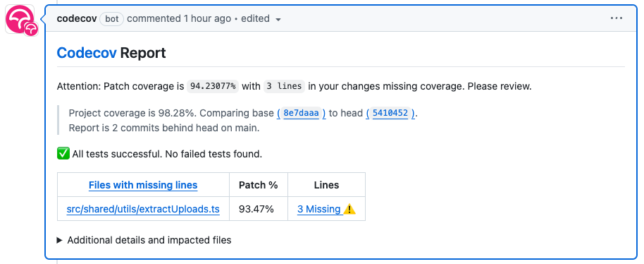
Task: Click the 3 Missing lines link
Action: point(319,210)
